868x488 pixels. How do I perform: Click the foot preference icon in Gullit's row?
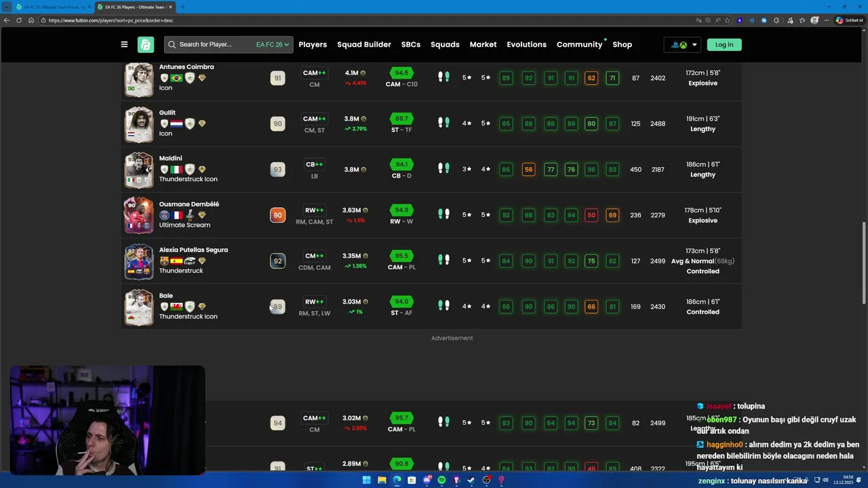coord(443,123)
